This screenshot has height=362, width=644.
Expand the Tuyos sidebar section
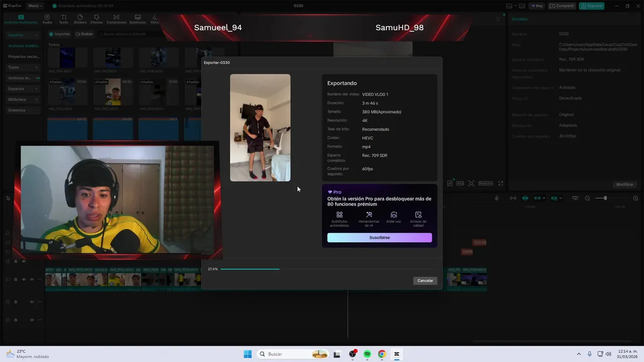point(23,67)
